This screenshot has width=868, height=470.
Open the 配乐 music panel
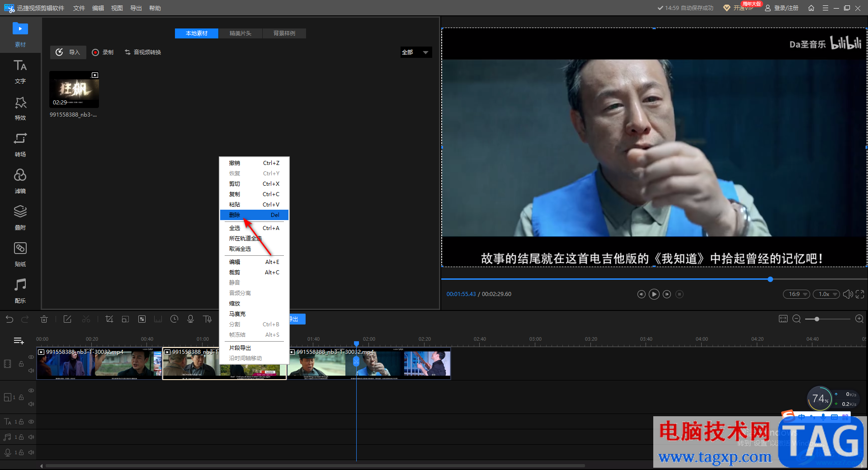[20, 291]
